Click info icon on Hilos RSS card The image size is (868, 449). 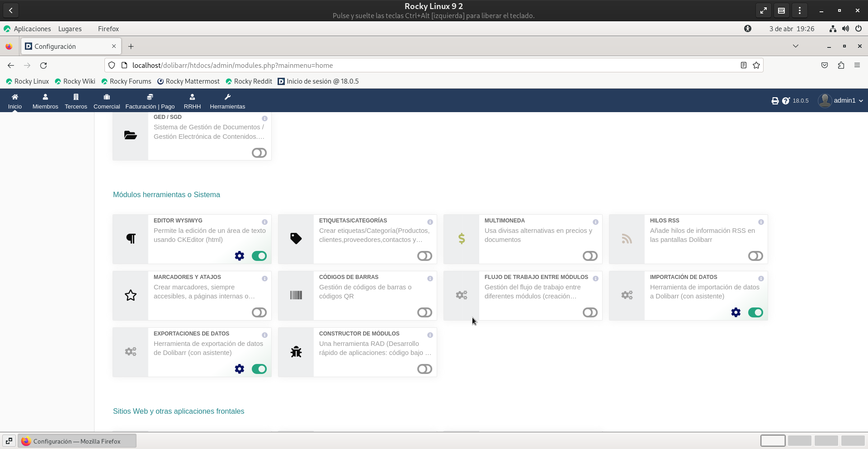point(761,222)
